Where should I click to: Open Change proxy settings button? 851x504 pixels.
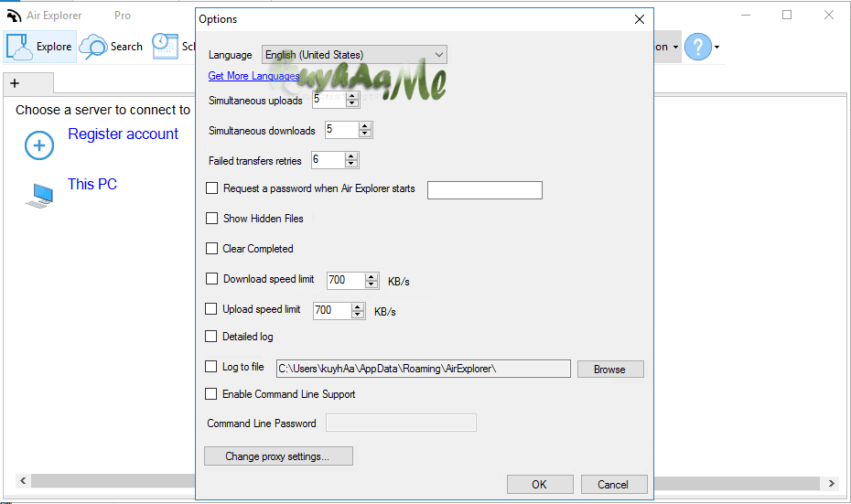[x=278, y=456]
